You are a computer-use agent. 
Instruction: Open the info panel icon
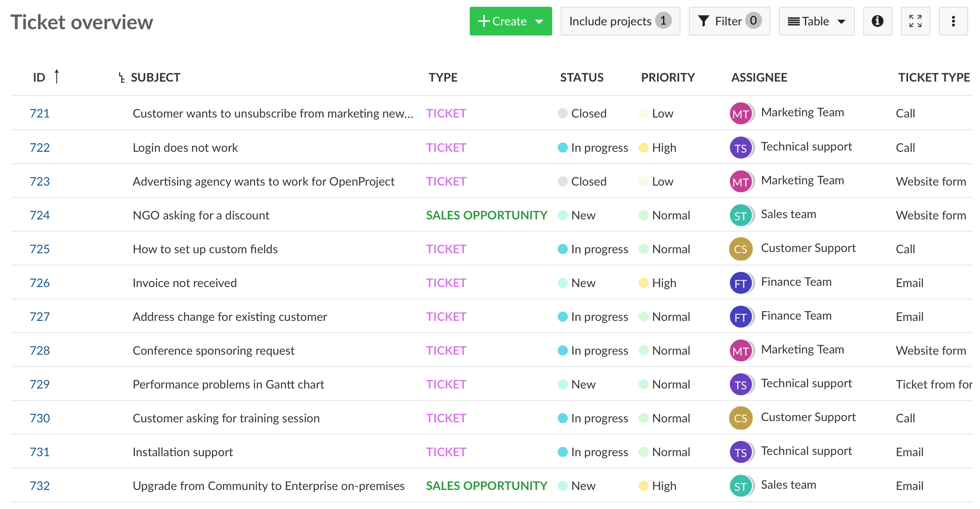point(878,21)
